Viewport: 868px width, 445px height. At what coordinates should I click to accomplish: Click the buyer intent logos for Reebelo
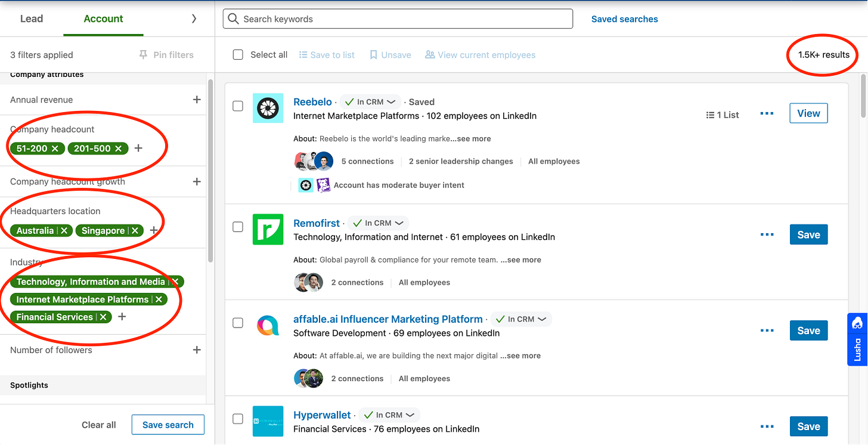[x=315, y=186]
